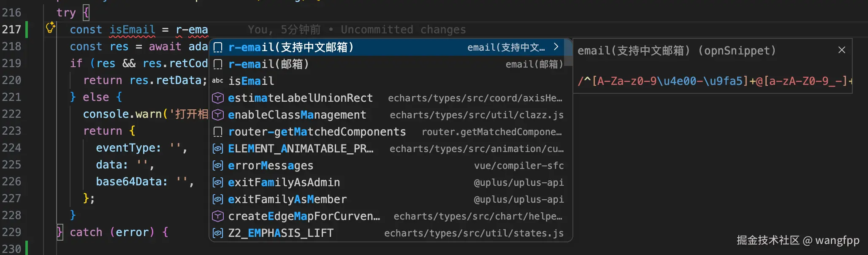Click the isEmail variable on line 217
Image resolution: width=868 pixels, height=255 pixels.
click(132, 30)
